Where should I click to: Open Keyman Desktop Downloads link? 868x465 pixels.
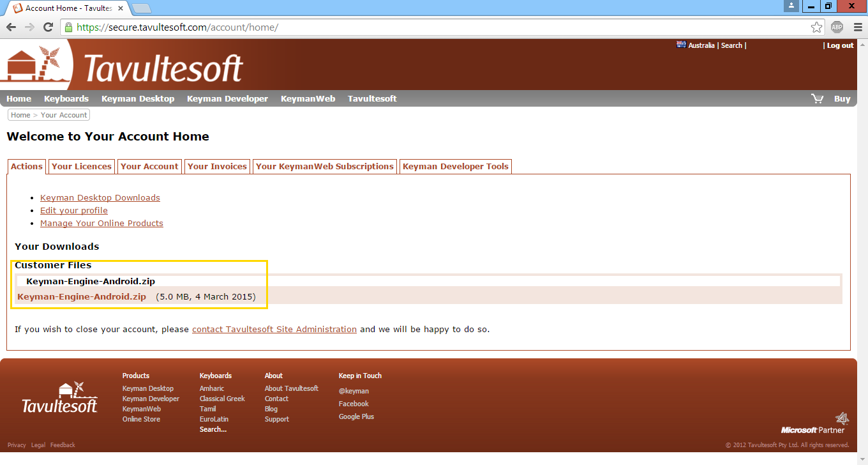[100, 197]
